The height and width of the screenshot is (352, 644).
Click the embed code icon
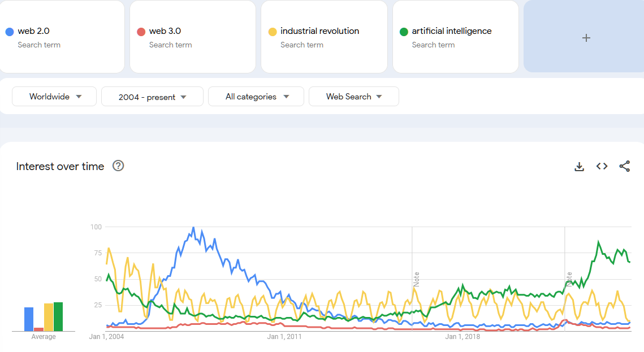pos(602,167)
